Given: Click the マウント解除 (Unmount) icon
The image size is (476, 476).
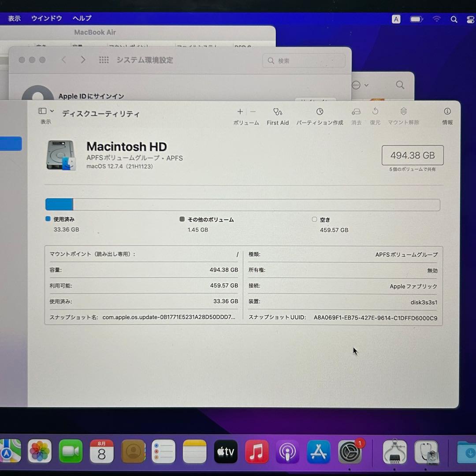Looking at the screenshot, I should pos(403,115).
